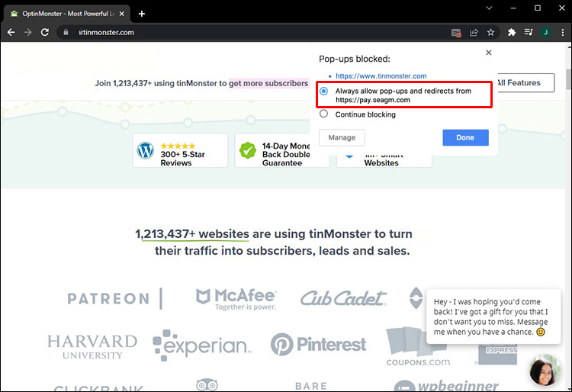Click the McAfee logo

point(236,299)
